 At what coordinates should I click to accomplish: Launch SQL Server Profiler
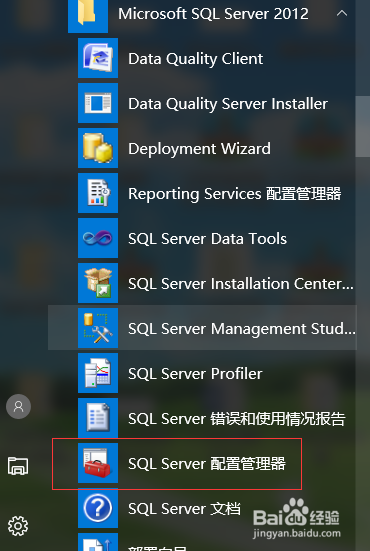coord(195,374)
